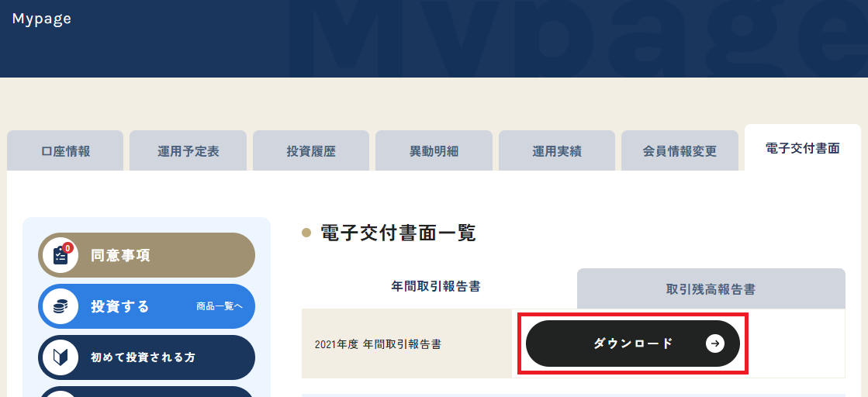Download the 2021年度 年間取引報告書

[x=633, y=343]
